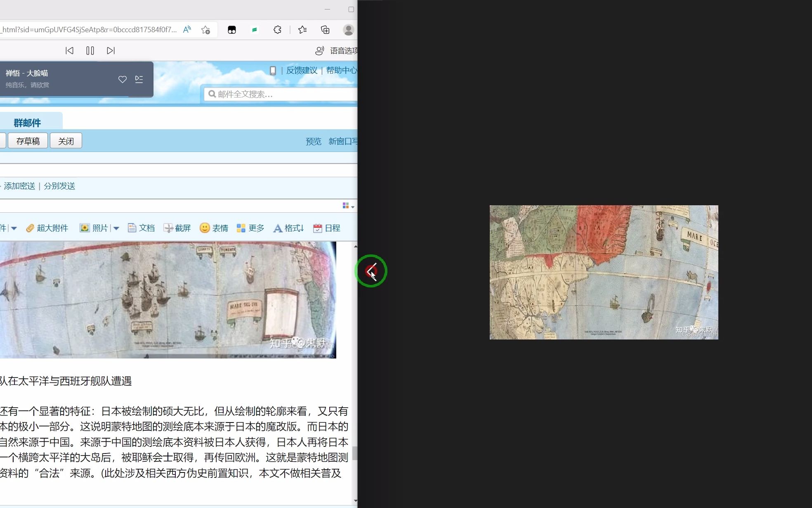Click 分别发送 link

[59, 186]
